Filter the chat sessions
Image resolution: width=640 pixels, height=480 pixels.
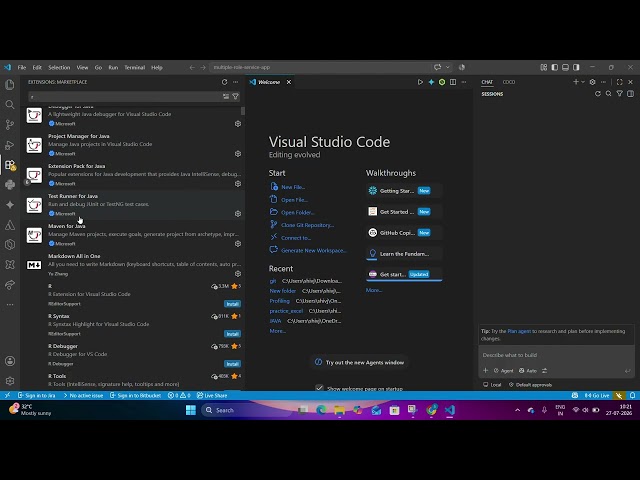(x=620, y=94)
